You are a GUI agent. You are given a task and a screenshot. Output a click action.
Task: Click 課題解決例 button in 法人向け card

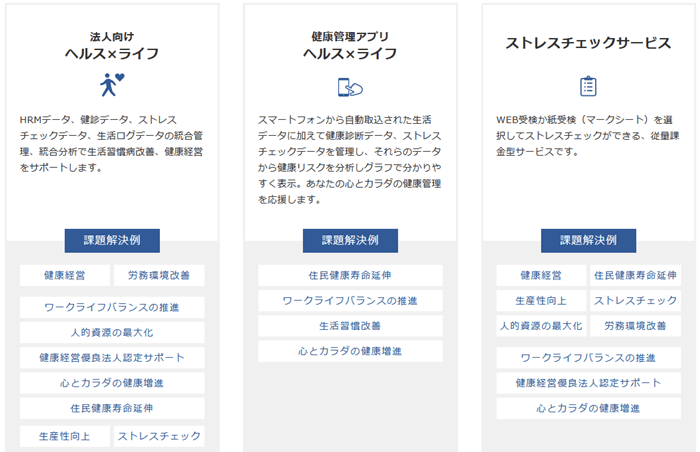[112, 240]
